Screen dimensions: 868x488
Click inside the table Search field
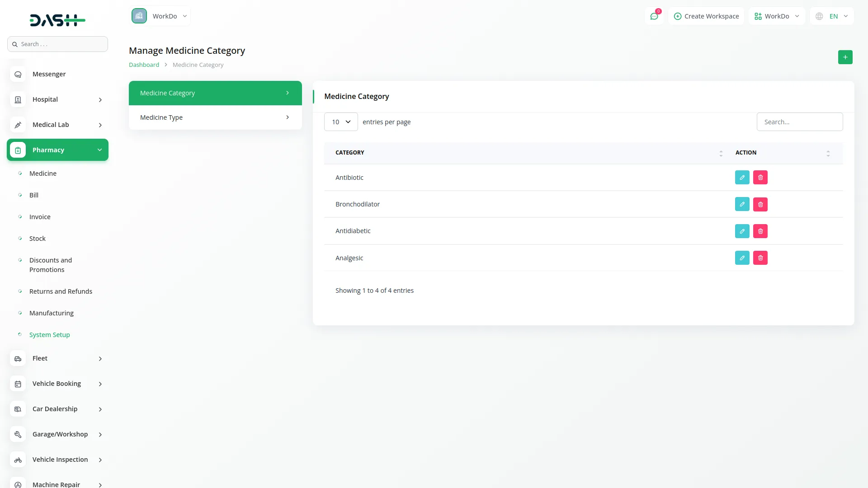click(x=800, y=122)
